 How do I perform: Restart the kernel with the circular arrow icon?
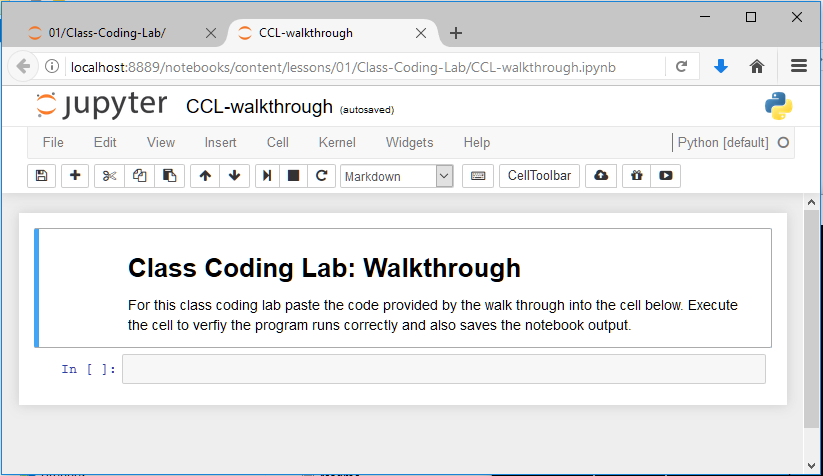[x=321, y=176]
